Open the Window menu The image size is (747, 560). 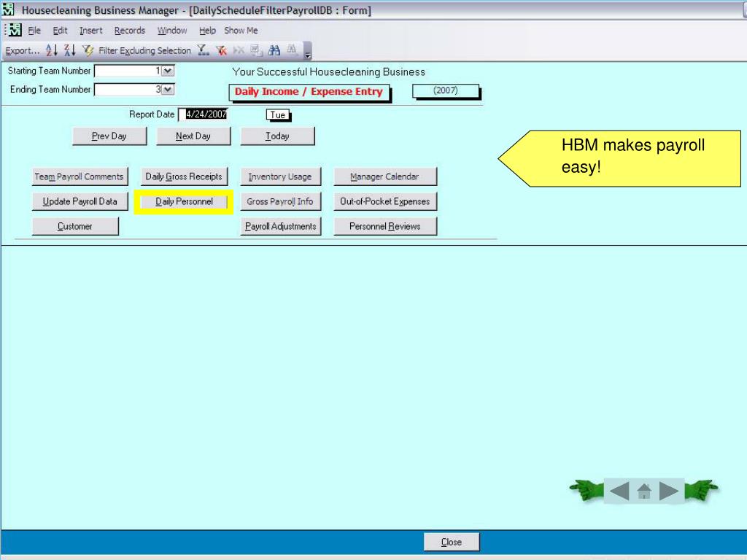[172, 31]
